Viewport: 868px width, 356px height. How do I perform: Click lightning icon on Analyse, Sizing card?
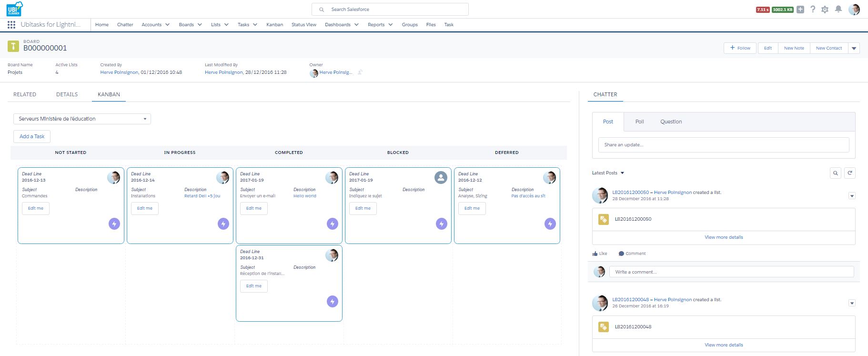550,224
